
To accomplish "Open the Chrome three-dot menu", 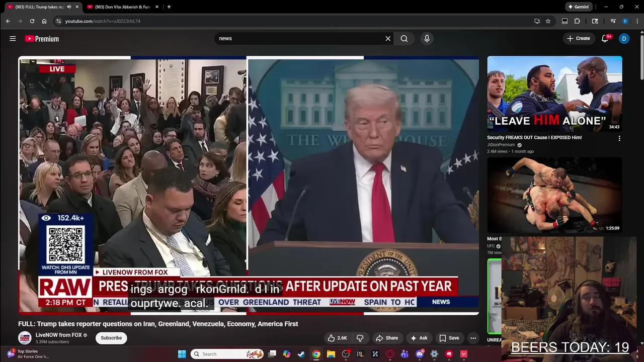I will (637, 21).
